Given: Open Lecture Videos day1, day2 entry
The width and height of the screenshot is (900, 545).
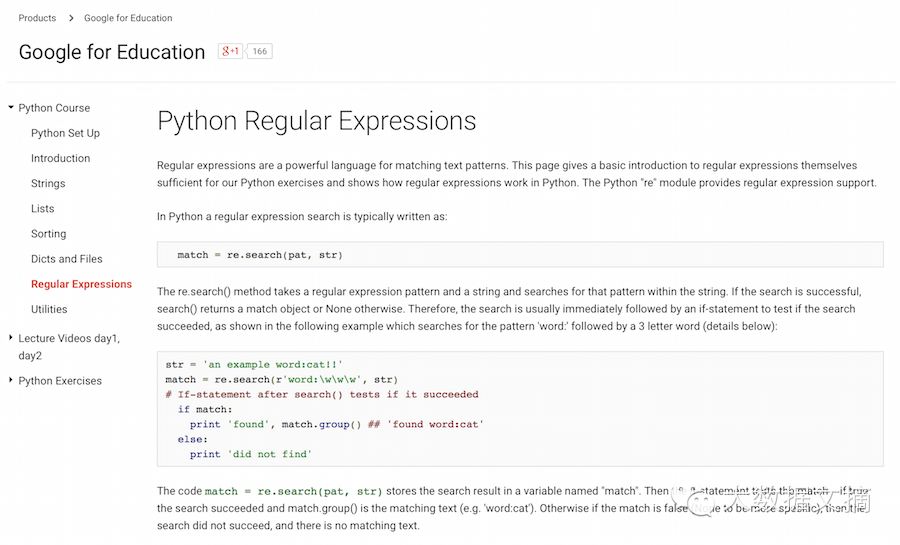Looking at the screenshot, I should (x=69, y=347).
